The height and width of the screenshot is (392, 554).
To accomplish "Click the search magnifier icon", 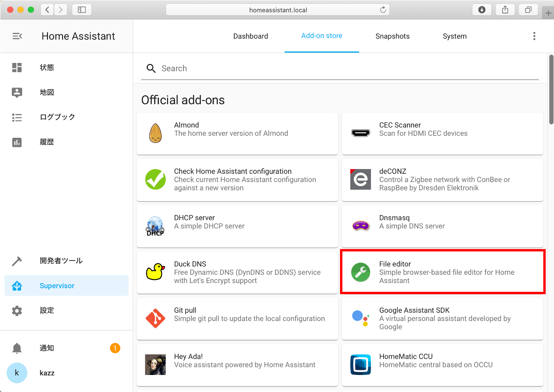I will point(151,69).
